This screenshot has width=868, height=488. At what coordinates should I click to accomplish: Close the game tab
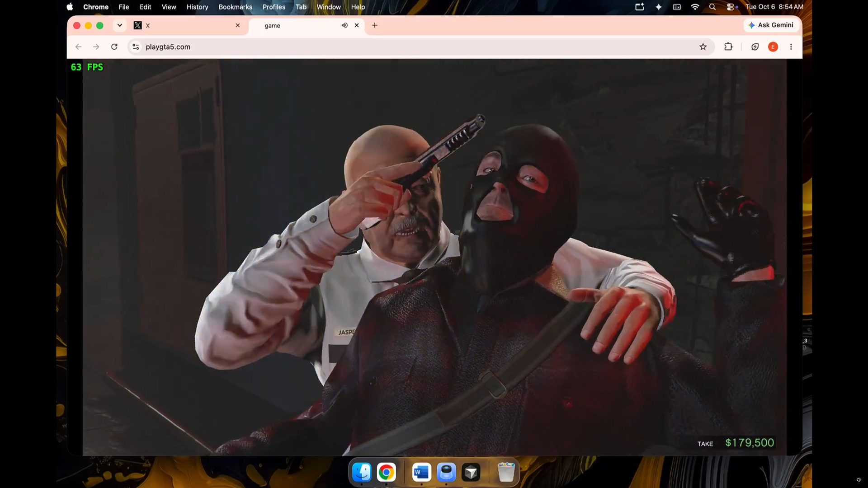(357, 25)
